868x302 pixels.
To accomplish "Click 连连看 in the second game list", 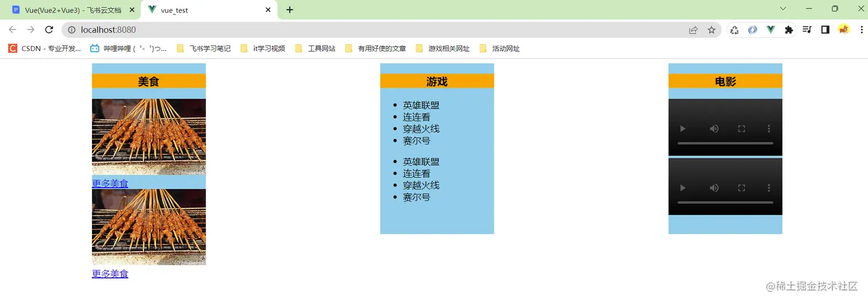I will pyautogui.click(x=417, y=173).
